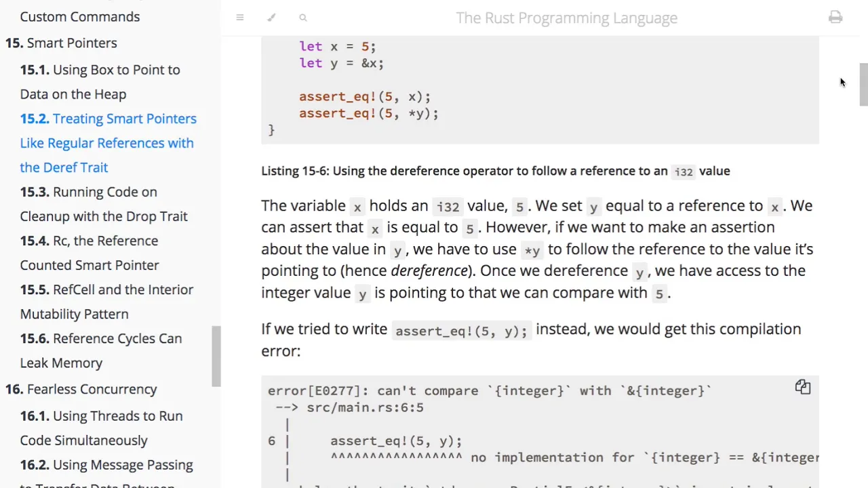Click the italic word 'dereference'
This screenshot has height=488, width=868.
coord(429,270)
